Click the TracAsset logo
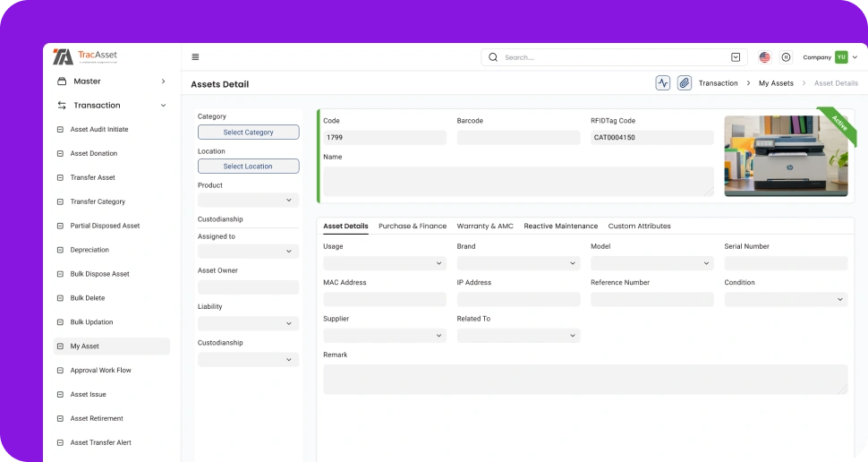Viewport: 868px width, 462px height. (x=85, y=56)
